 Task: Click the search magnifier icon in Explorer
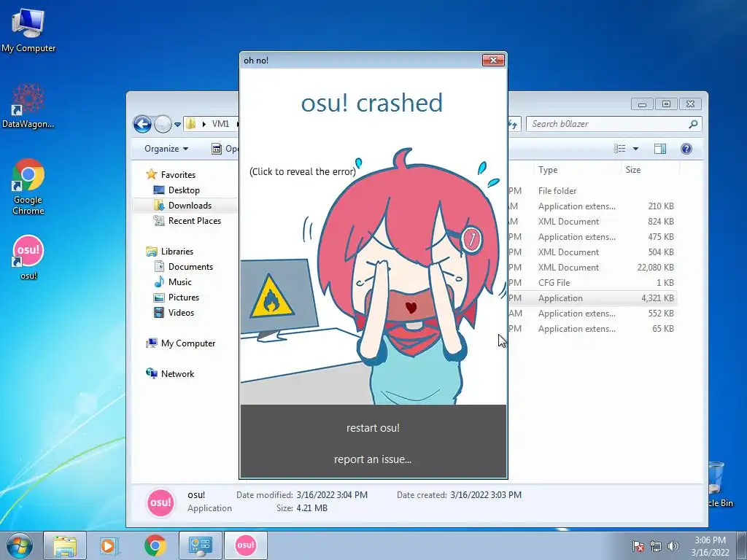[x=693, y=124]
